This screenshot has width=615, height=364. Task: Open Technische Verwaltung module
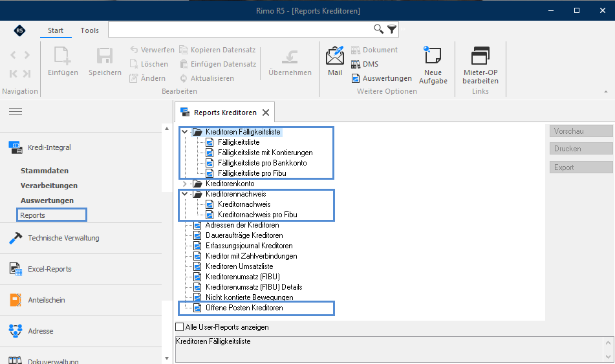[x=63, y=238]
